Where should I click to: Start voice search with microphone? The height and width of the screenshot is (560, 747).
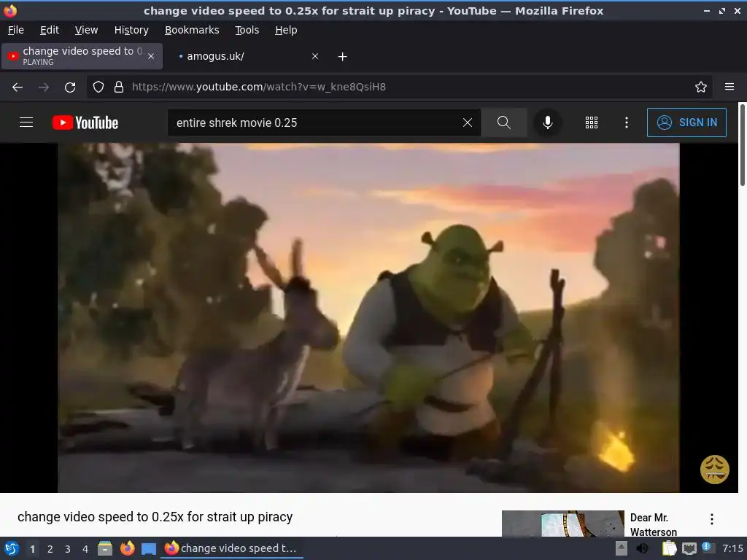click(x=548, y=122)
